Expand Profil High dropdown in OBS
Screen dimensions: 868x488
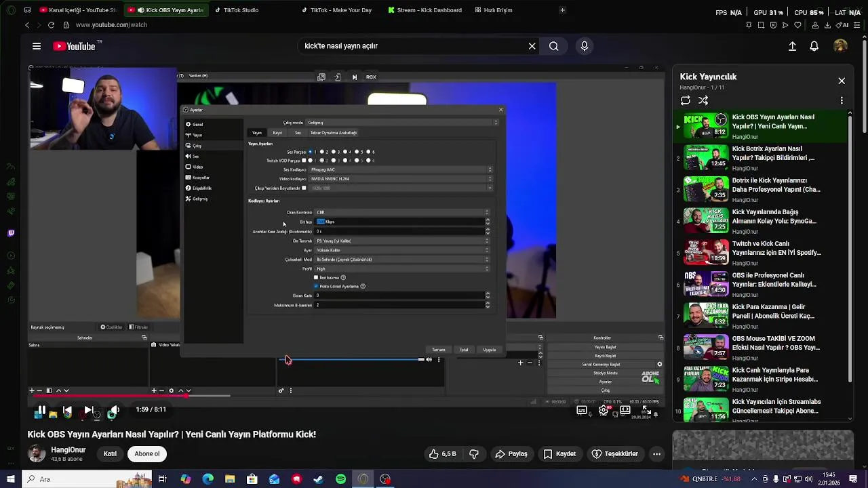(402, 268)
